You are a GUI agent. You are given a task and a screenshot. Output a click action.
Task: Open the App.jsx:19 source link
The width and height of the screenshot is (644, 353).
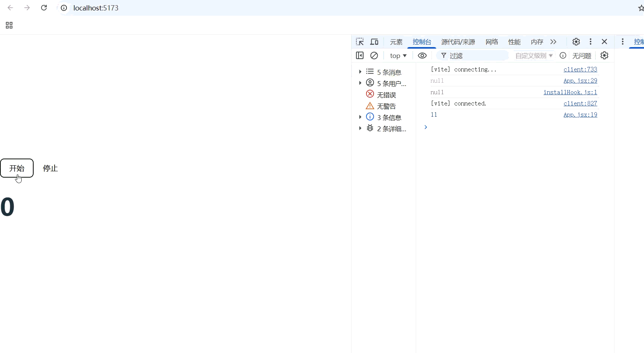[580, 115]
